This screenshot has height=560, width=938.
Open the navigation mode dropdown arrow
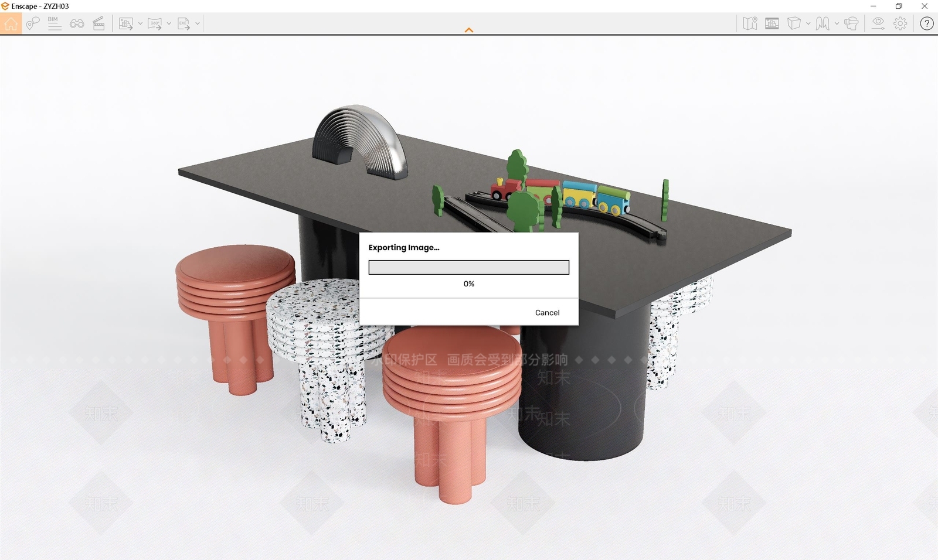point(837,24)
